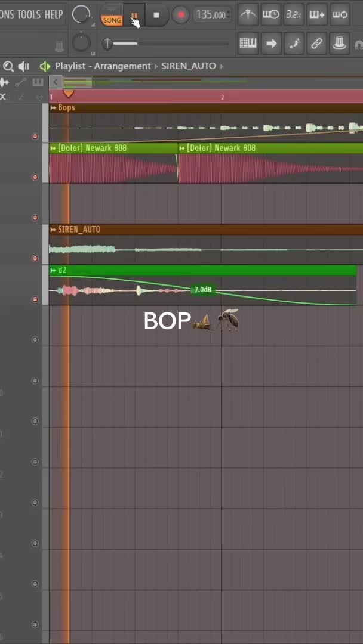Open the TOOLS menu
The width and height of the screenshot is (363, 644).
pyautogui.click(x=29, y=15)
